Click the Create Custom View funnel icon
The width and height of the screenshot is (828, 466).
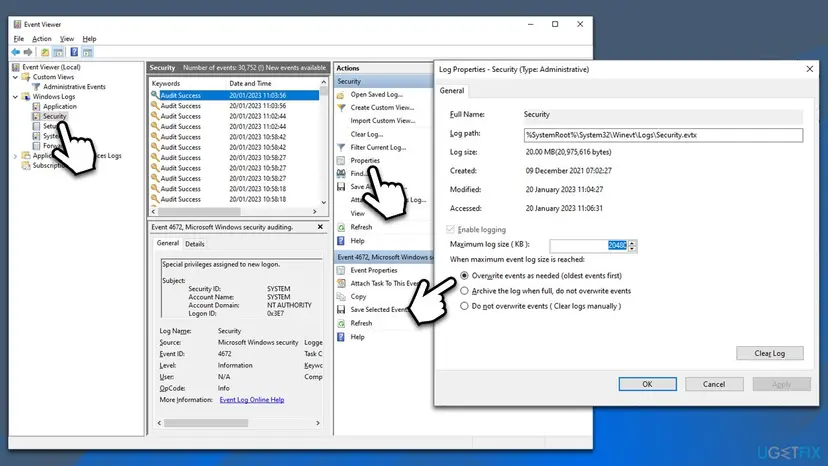point(341,108)
